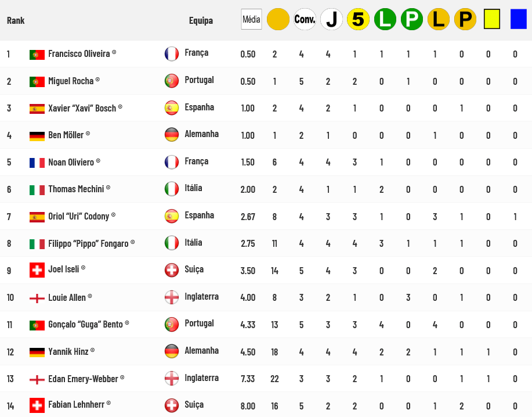Screen dimensions: 532x417
Task: Open Fabian Lehnherr player link
Action: pyautogui.click(x=77, y=404)
